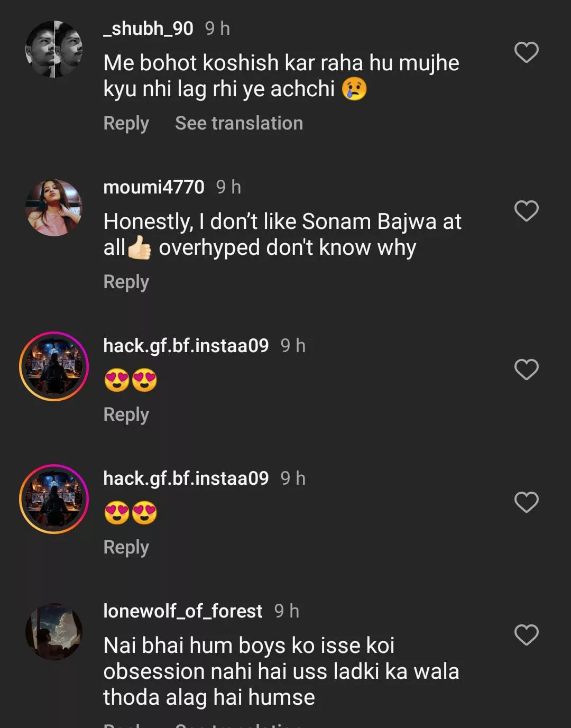571x728 pixels.
Task: Heart the second hack.gf.bf.instaa09 emoji comment
Action: (526, 502)
